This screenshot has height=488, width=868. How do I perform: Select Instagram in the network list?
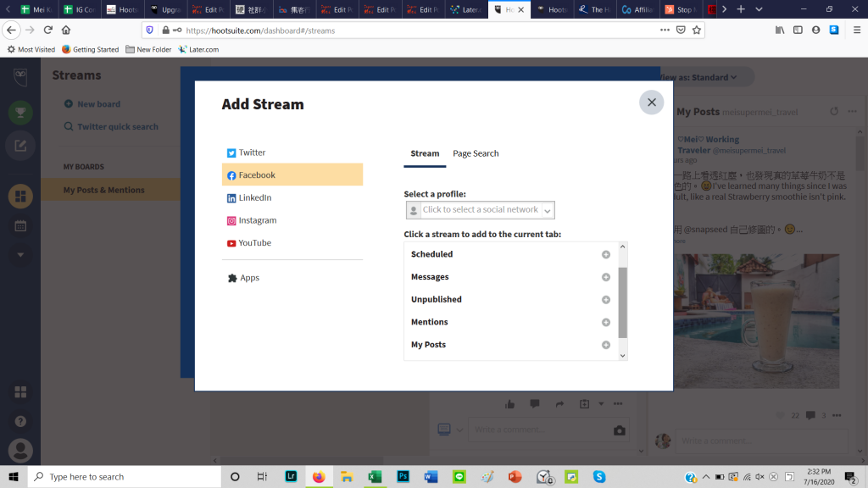[x=257, y=220]
